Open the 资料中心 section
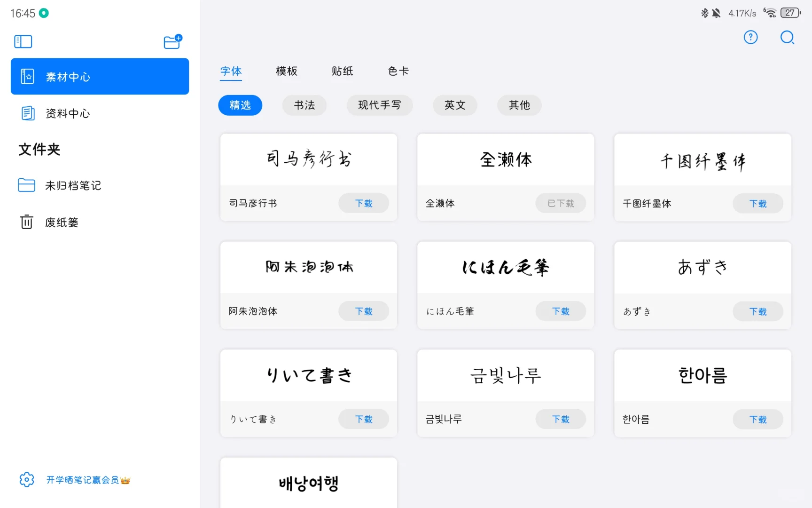The width and height of the screenshot is (812, 508). pos(68,113)
